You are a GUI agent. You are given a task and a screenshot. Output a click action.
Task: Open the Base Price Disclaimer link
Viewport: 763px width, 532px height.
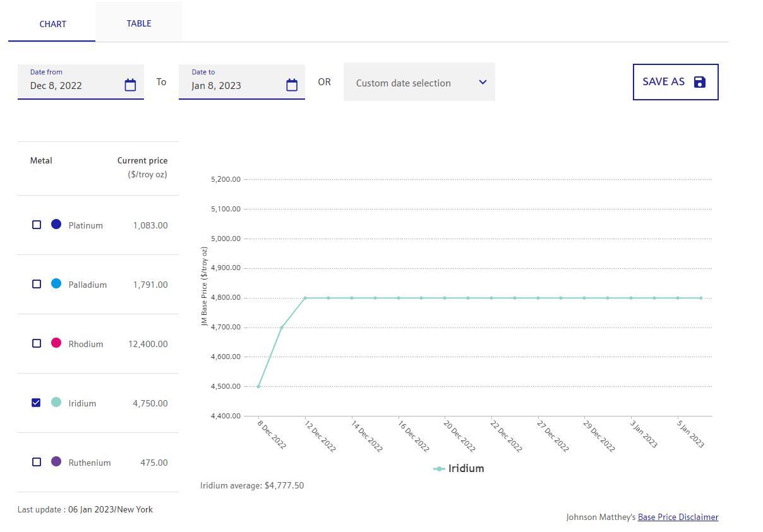pyautogui.click(x=678, y=517)
